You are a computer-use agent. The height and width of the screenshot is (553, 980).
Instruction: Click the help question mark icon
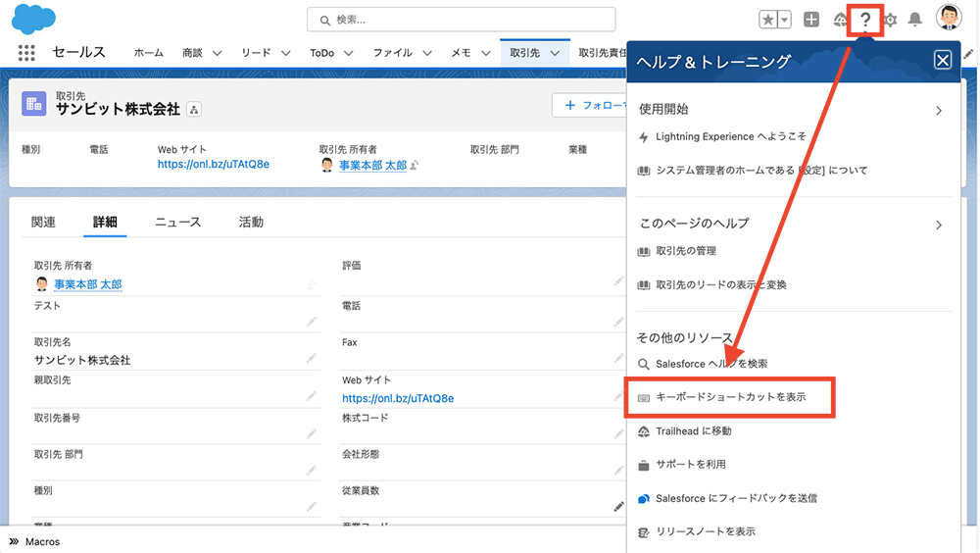[x=865, y=20]
